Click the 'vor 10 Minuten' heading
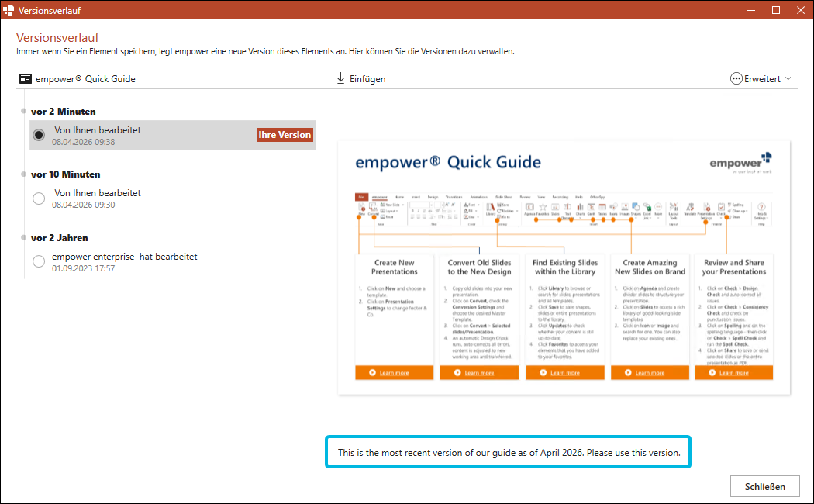This screenshot has width=814, height=504. (65, 174)
